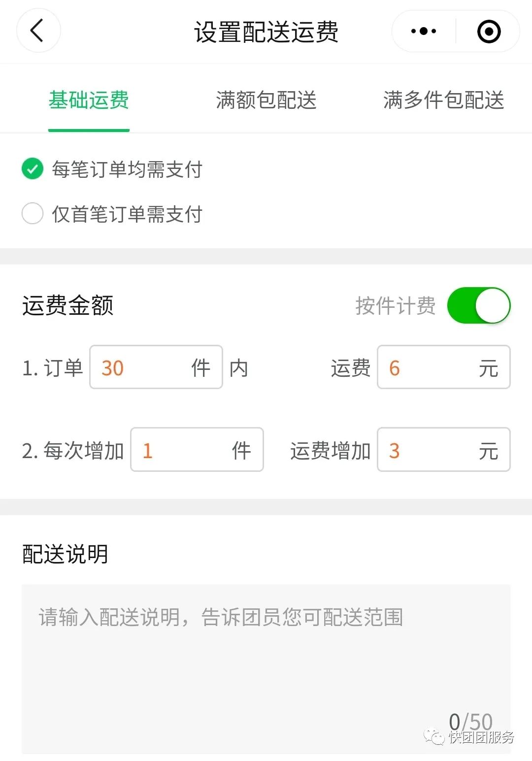Viewport: 532px width, 761px height.
Task: Tap the 运费金额 section heading
Action: [x=68, y=305]
